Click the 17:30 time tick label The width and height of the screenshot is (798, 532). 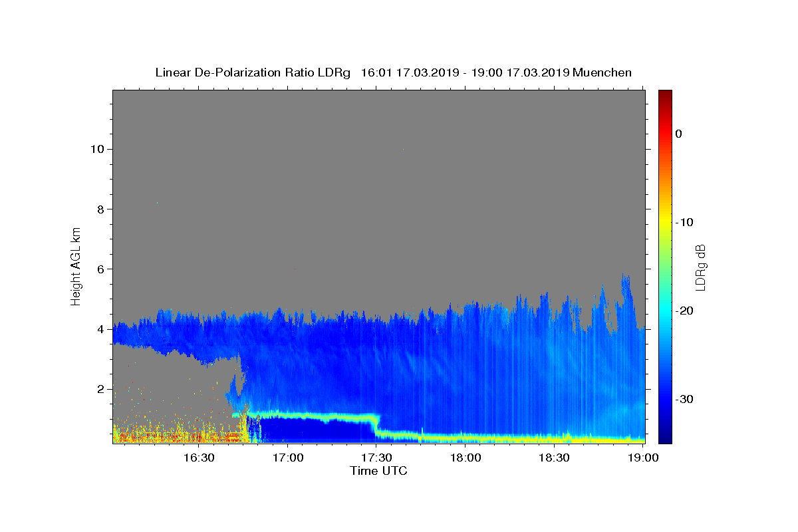(376, 458)
